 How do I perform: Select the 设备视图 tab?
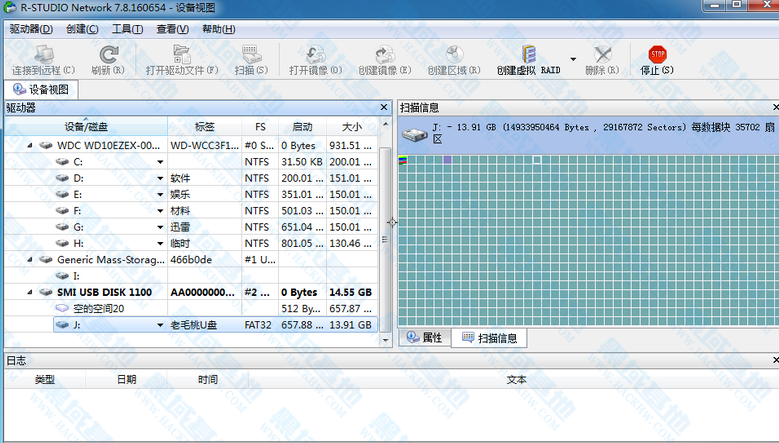(x=41, y=89)
